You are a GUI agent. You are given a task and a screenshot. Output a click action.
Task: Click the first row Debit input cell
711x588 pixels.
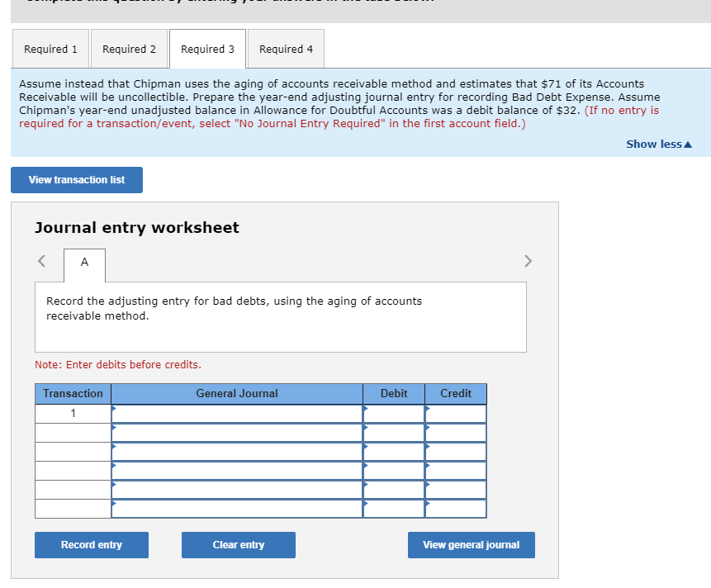point(394,412)
